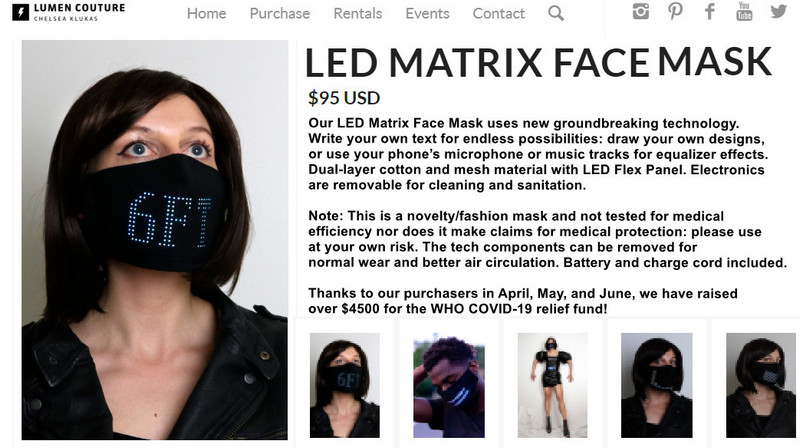Select the fourth side-profile mask thumbnail
The image size is (800, 448).
[656, 385]
